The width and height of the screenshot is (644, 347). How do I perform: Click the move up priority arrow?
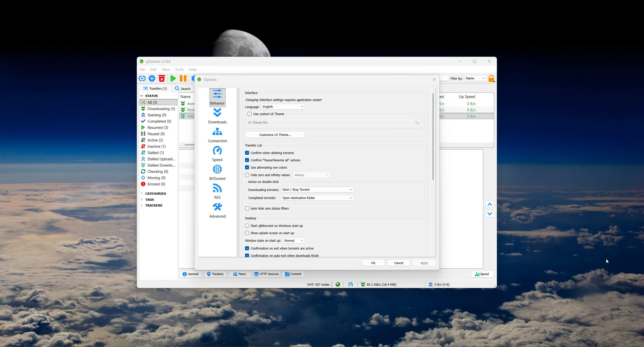tap(490, 205)
